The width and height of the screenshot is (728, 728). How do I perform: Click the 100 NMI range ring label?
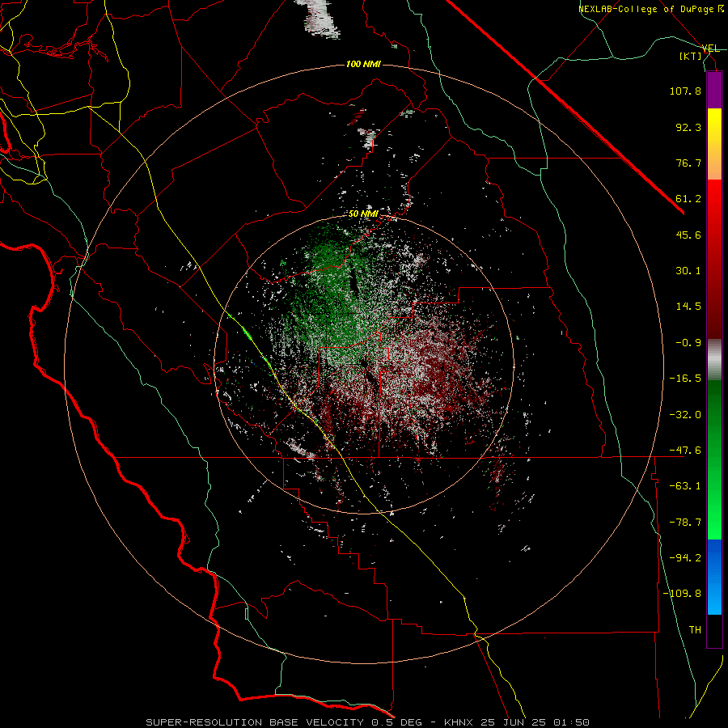pyautogui.click(x=363, y=64)
